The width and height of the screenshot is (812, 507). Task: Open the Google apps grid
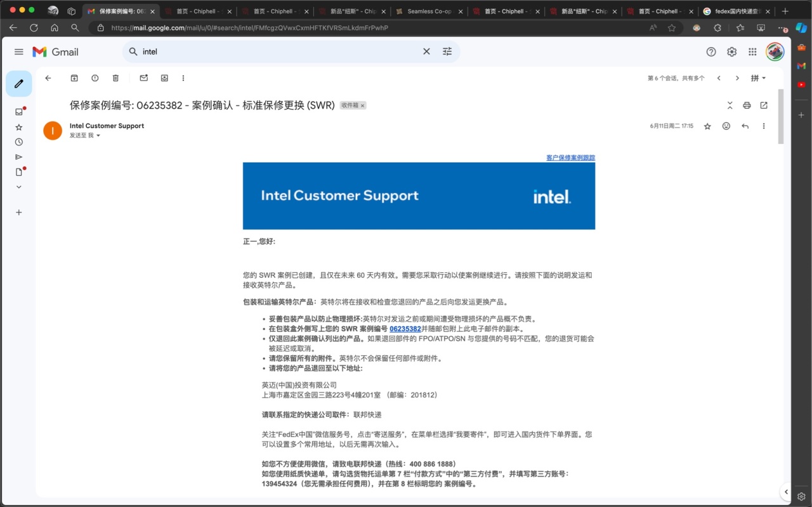pyautogui.click(x=752, y=52)
